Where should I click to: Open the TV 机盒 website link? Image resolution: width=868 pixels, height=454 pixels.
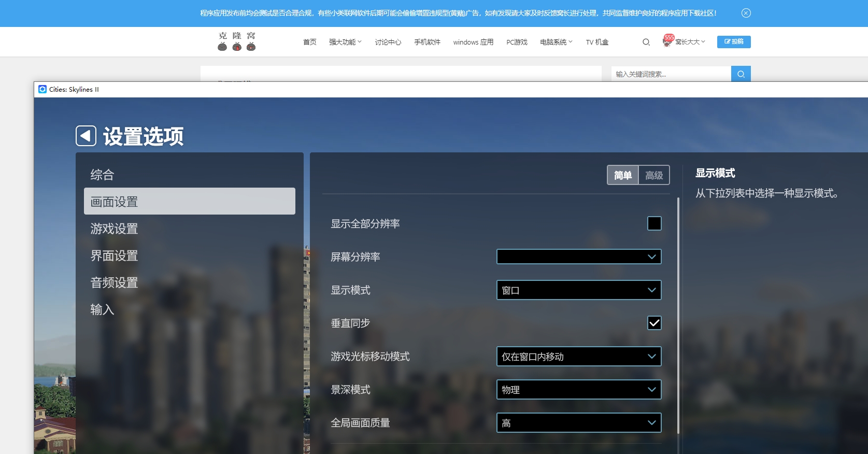pyautogui.click(x=597, y=42)
